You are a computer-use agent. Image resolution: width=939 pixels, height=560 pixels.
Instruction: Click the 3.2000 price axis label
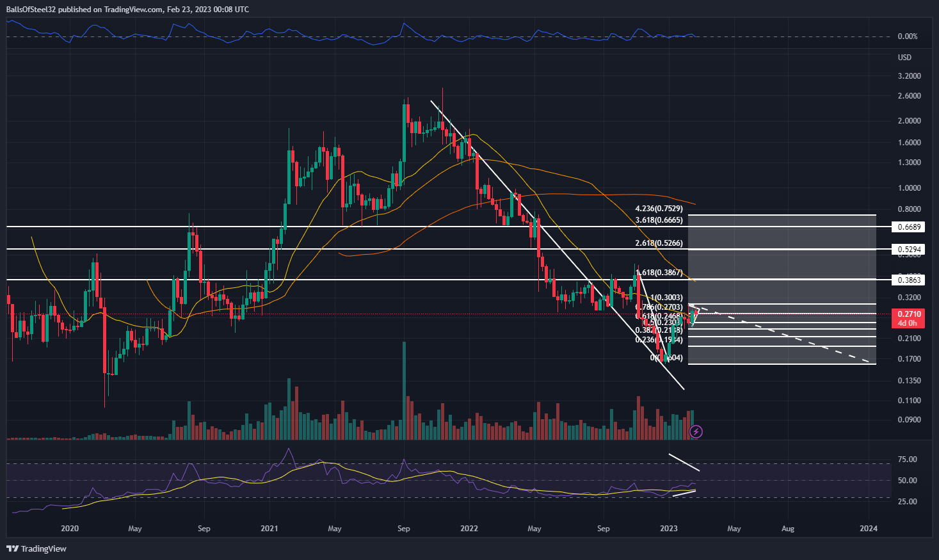click(910, 76)
